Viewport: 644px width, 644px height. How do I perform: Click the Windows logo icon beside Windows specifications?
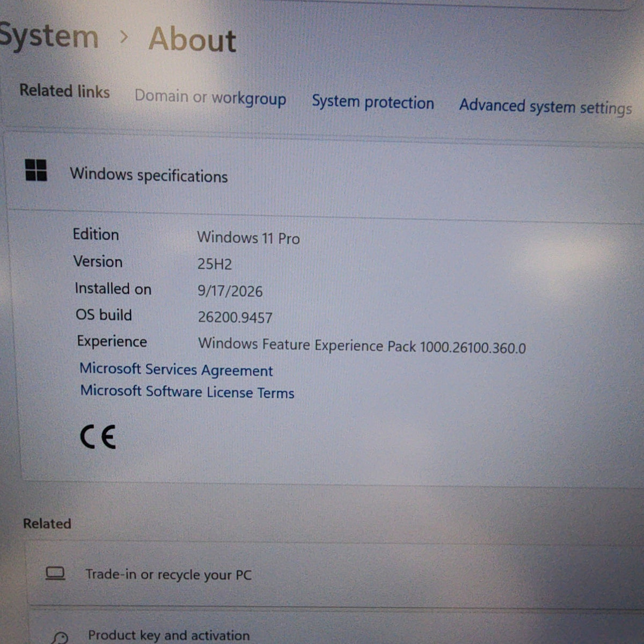click(36, 171)
